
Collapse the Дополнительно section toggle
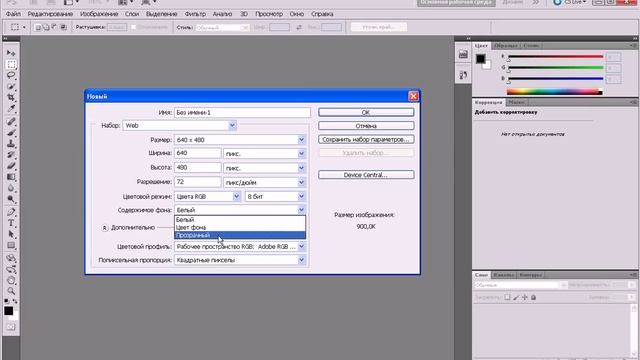click(104, 228)
